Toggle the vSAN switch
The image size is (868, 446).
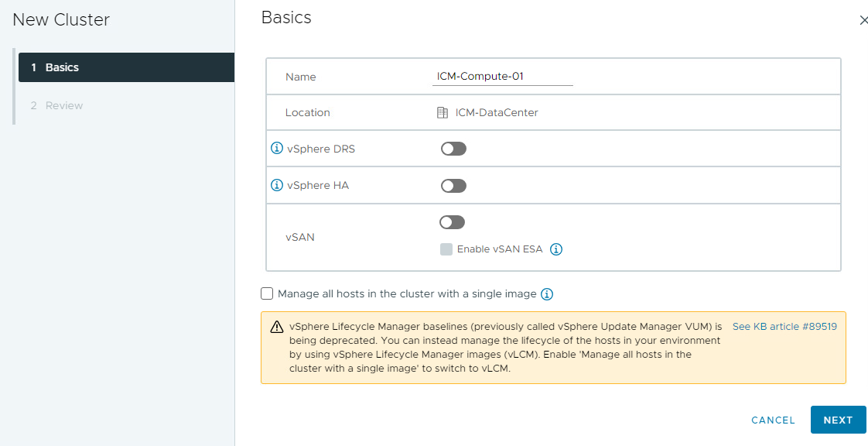452,222
